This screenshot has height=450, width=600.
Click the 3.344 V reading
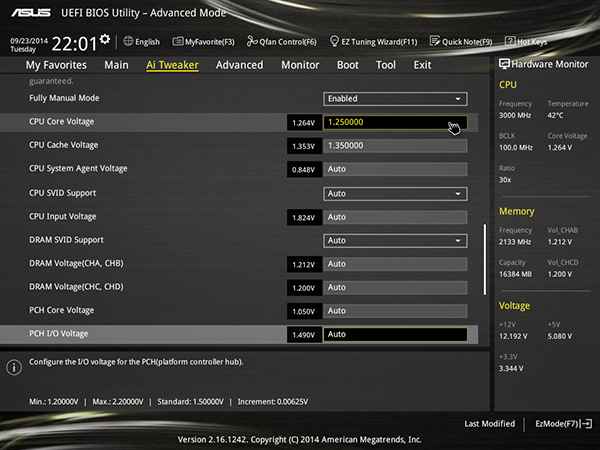click(x=511, y=368)
